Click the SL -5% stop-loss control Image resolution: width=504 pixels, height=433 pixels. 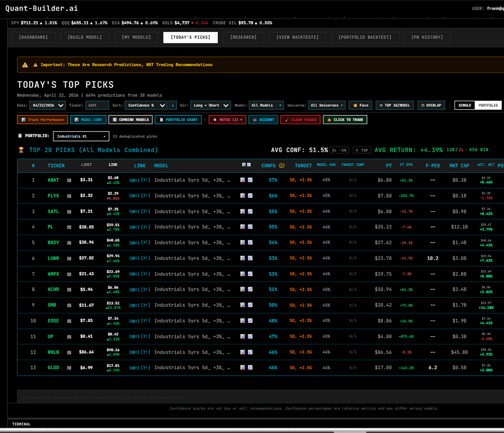339,150
